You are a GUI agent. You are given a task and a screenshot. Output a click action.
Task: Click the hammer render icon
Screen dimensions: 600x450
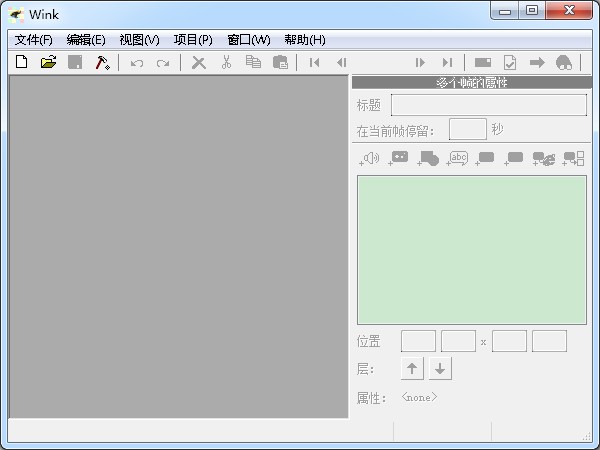tap(102, 62)
